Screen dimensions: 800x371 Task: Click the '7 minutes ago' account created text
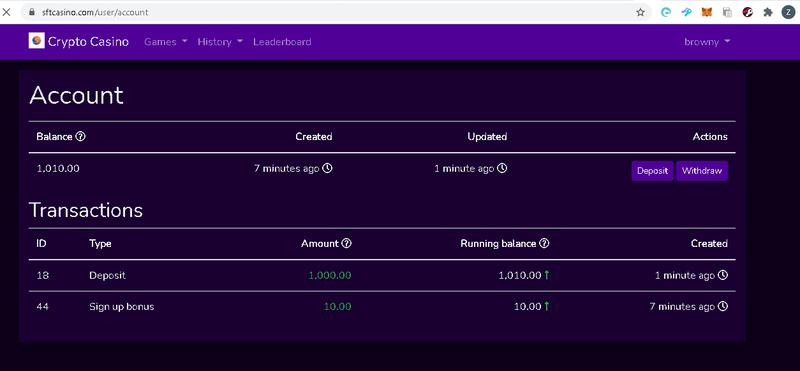click(x=287, y=168)
